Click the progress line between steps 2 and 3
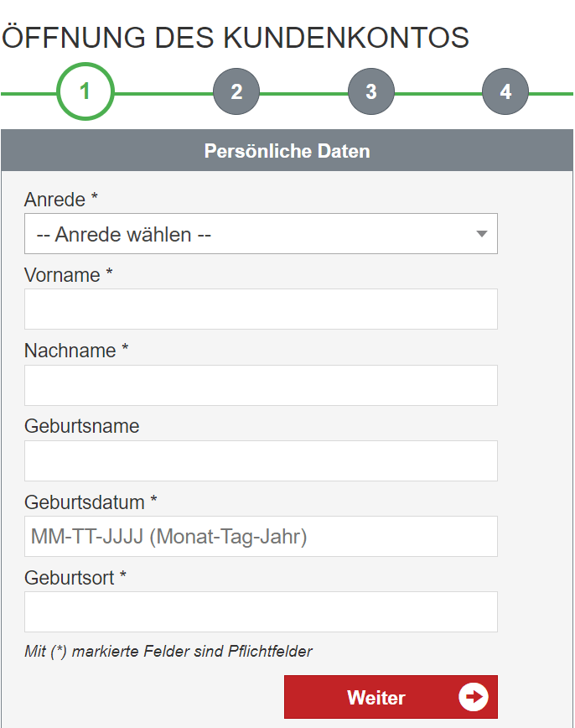The width and height of the screenshot is (575, 728). (304, 94)
